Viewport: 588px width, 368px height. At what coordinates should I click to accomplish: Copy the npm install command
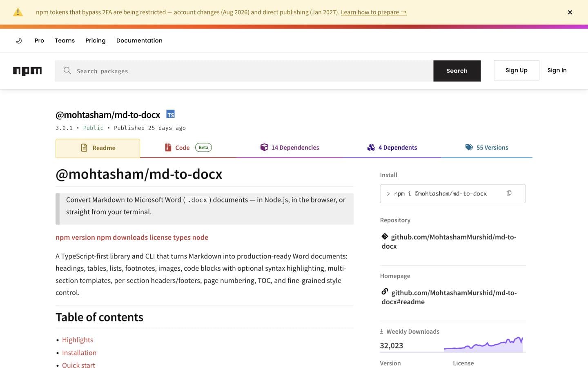pyautogui.click(x=509, y=193)
